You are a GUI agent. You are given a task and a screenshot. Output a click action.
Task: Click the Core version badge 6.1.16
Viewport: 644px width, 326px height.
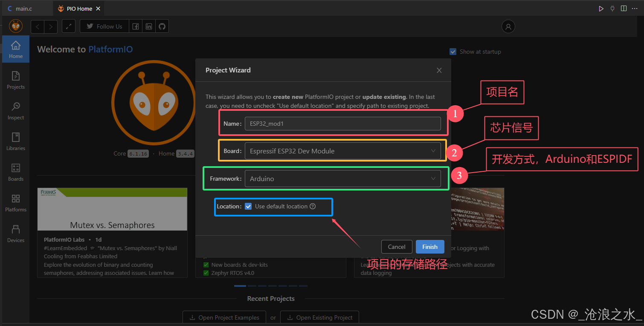(138, 154)
